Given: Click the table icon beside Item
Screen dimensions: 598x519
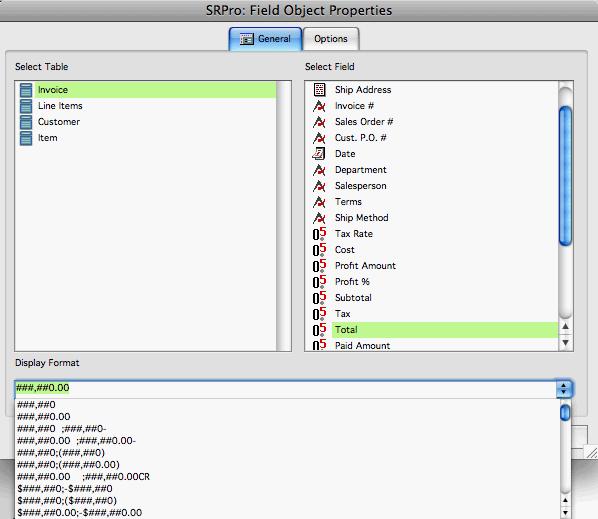Looking at the screenshot, I should [x=26, y=138].
